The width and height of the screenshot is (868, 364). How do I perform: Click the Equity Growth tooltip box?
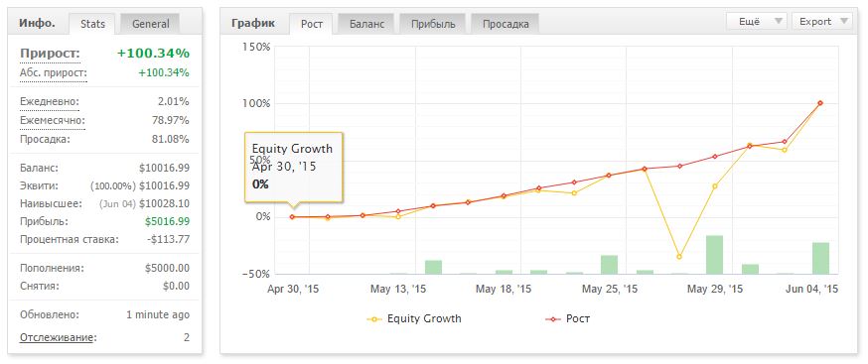coord(294,167)
